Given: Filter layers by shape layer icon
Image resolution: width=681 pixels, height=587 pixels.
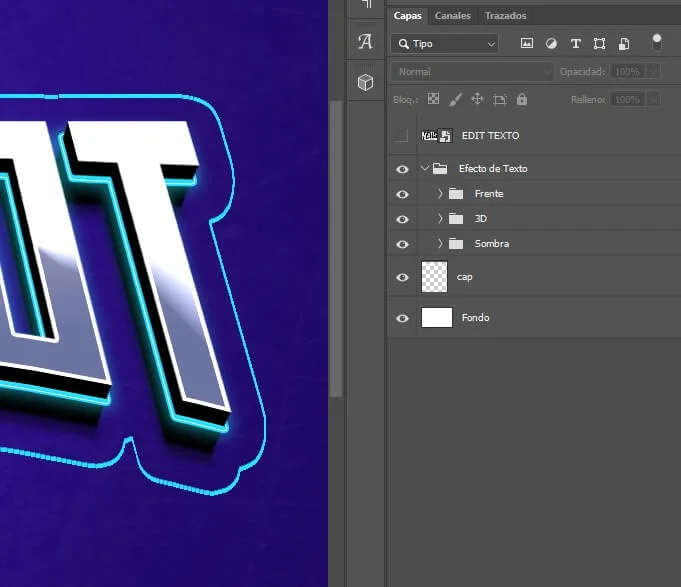Looking at the screenshot, I should (x=599, y=44).
